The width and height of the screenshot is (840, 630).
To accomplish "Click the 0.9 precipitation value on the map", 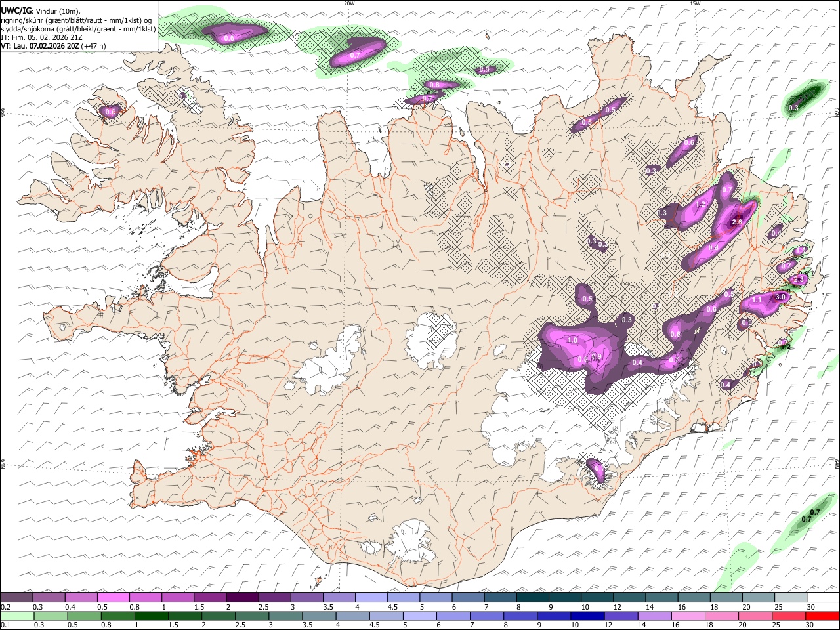I will click(597, 356).
